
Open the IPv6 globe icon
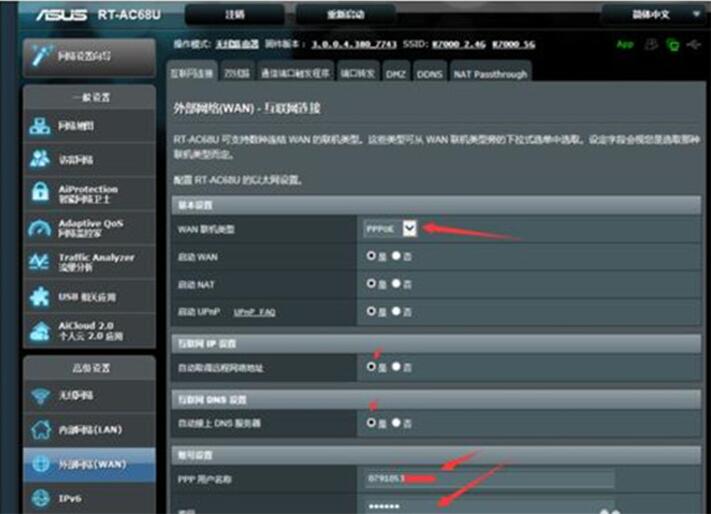coord(41,498)
